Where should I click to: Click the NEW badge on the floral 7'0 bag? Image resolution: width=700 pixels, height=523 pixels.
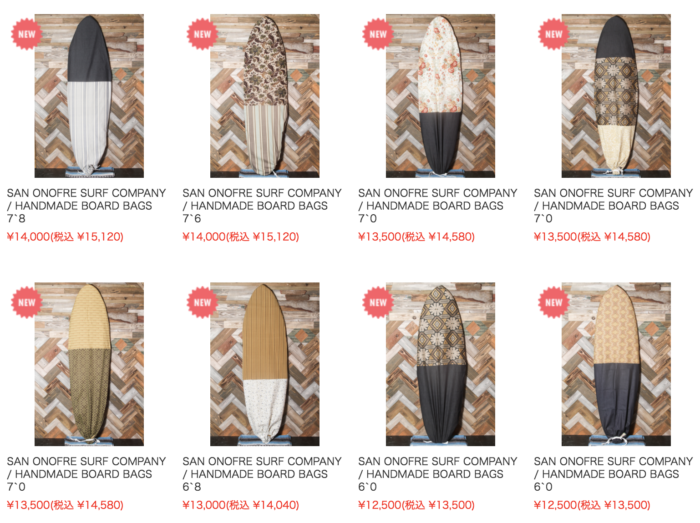tap(378, 34)
